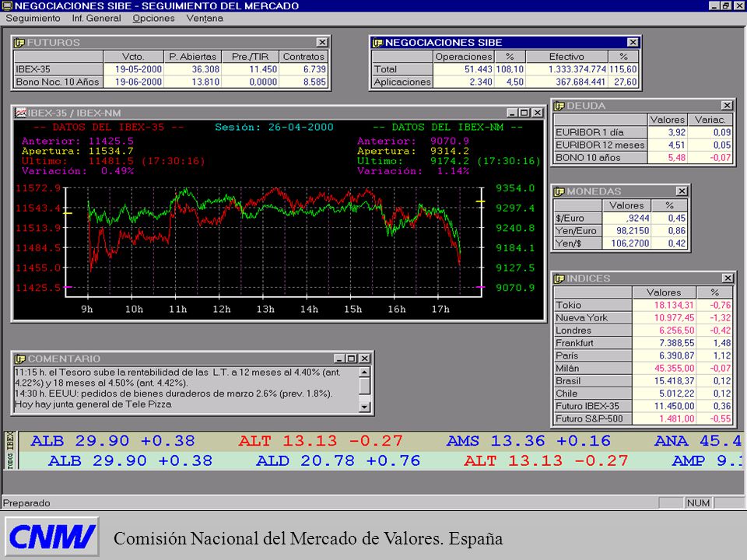This screenshot has width=747, height=560.
Task: Click the Chile index row
Action: (x=644, y=394)
